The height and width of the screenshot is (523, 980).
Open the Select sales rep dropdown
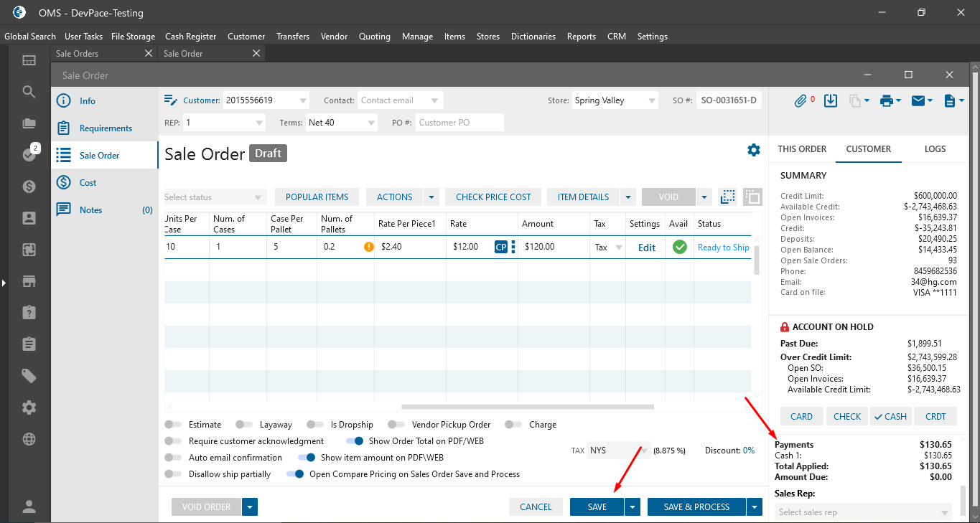pos(864,512)
